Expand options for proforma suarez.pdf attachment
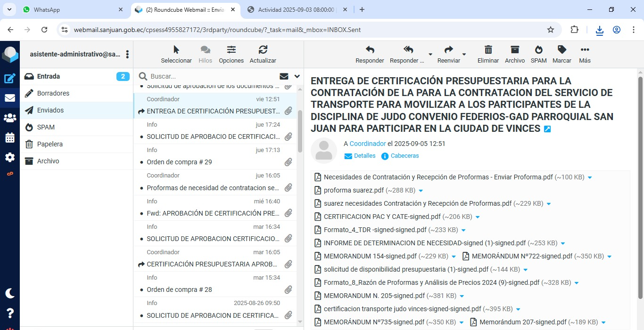The image size is (644, 330). pyautogui.click(x=421, y=191)
